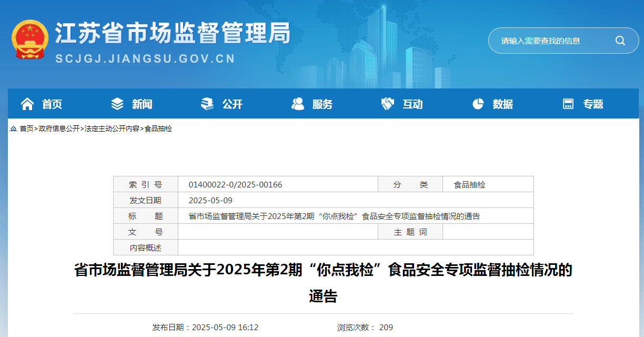
Task: Click the SCJGJ.JIANGSU.GOV.CN domain text
Action: point(145,59)
